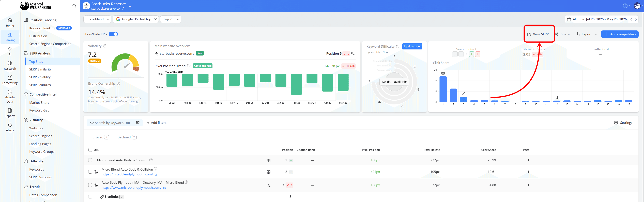Click the Brand Ownership help icon
The image size is (644, 202).
[x=118, y=83]
